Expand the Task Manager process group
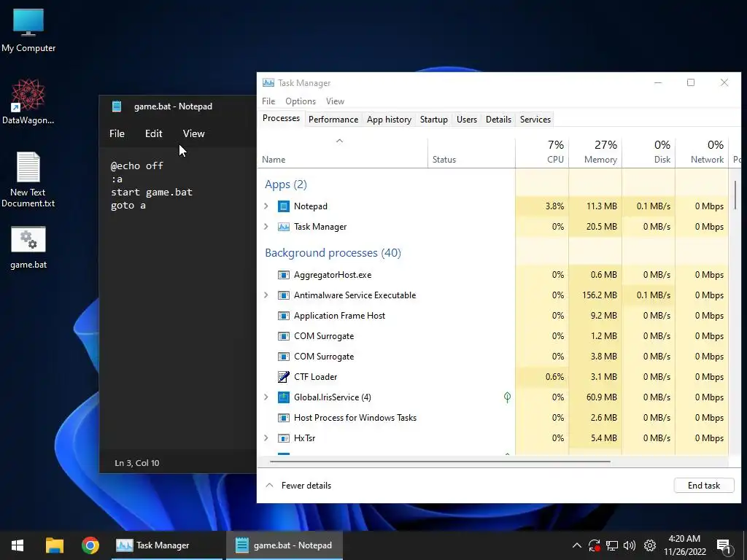 266,227
